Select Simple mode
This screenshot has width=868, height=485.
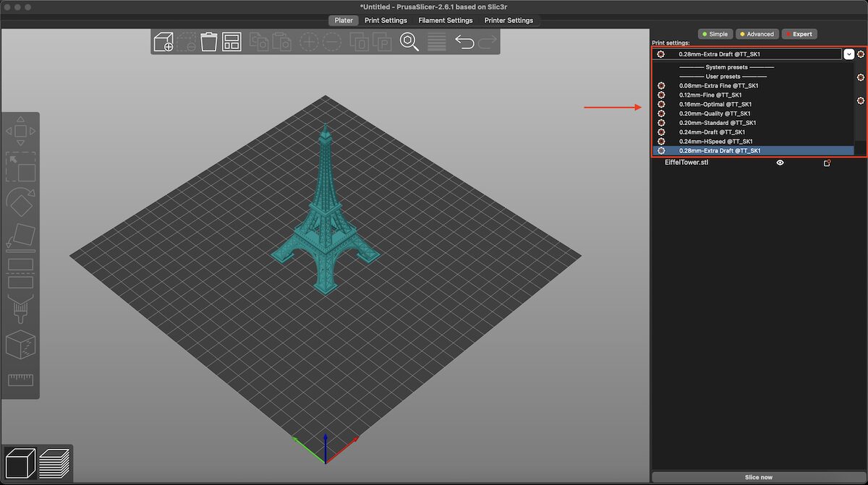pyautogui.click(x=714, y=34)
